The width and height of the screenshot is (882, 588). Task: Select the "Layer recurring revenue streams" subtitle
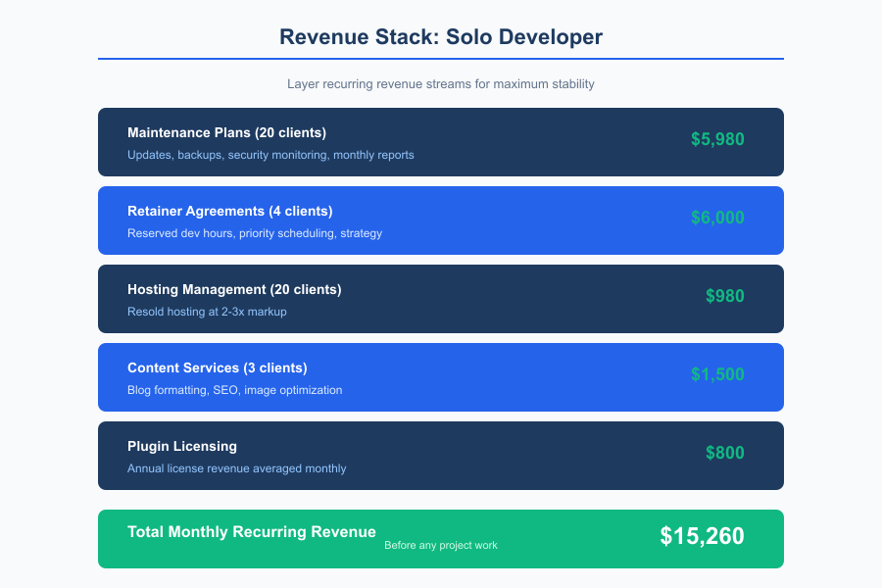click(x=441, y=84)
